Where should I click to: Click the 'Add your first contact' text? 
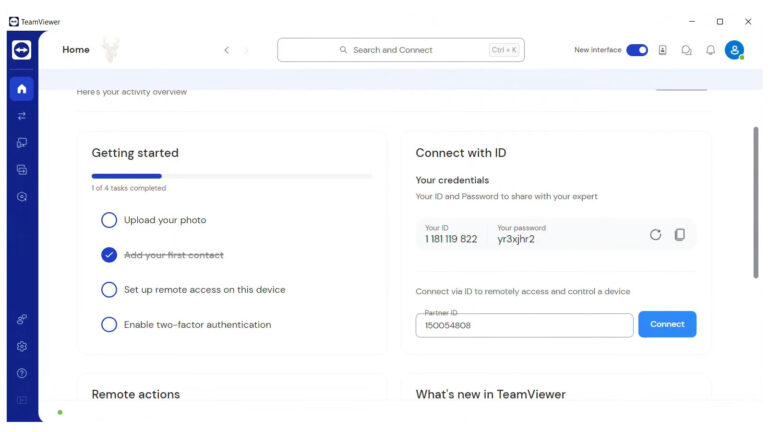pyautogui.click(x=174, y=255)
